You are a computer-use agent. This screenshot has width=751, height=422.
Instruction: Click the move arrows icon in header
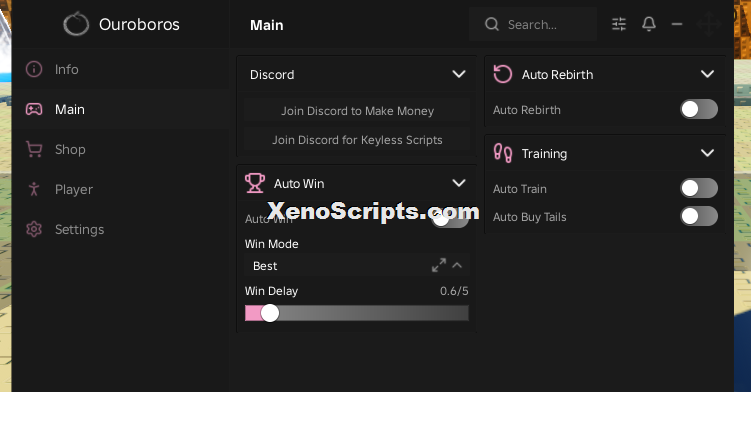pos(709,24)
